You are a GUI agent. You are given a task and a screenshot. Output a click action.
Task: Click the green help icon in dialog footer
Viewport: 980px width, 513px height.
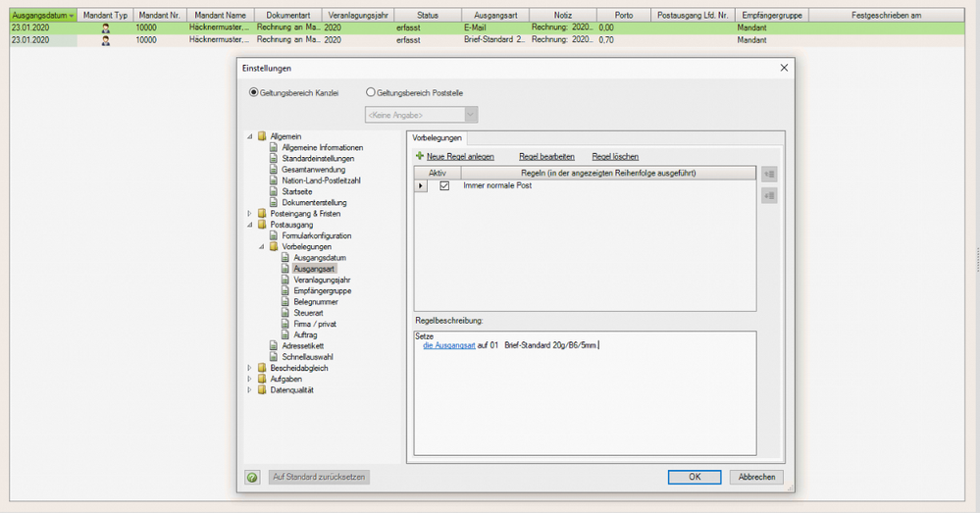coord(252,478)
